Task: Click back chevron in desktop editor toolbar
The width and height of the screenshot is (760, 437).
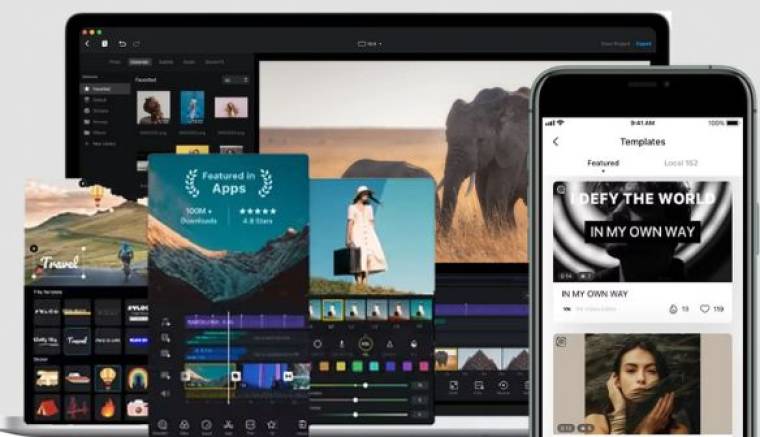Action: 87,44
